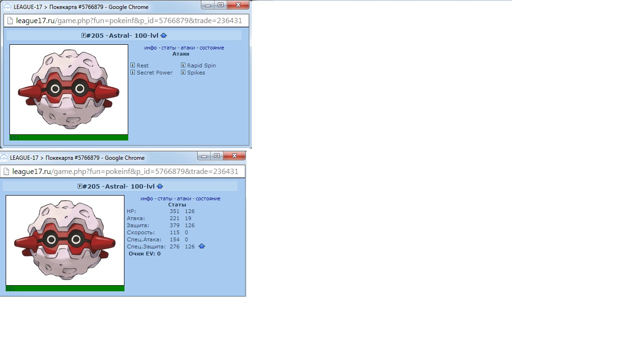Viewport: 644px width, 362px height.
Task: Open info icon beside Rapid Spin
Action: [183, 66]
